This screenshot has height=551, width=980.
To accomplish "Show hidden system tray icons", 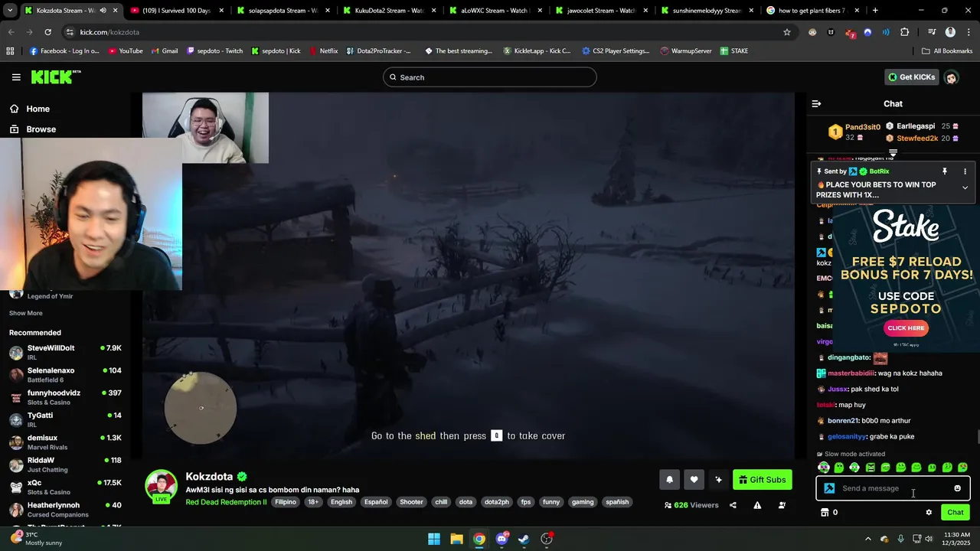I will click(867, 539).
